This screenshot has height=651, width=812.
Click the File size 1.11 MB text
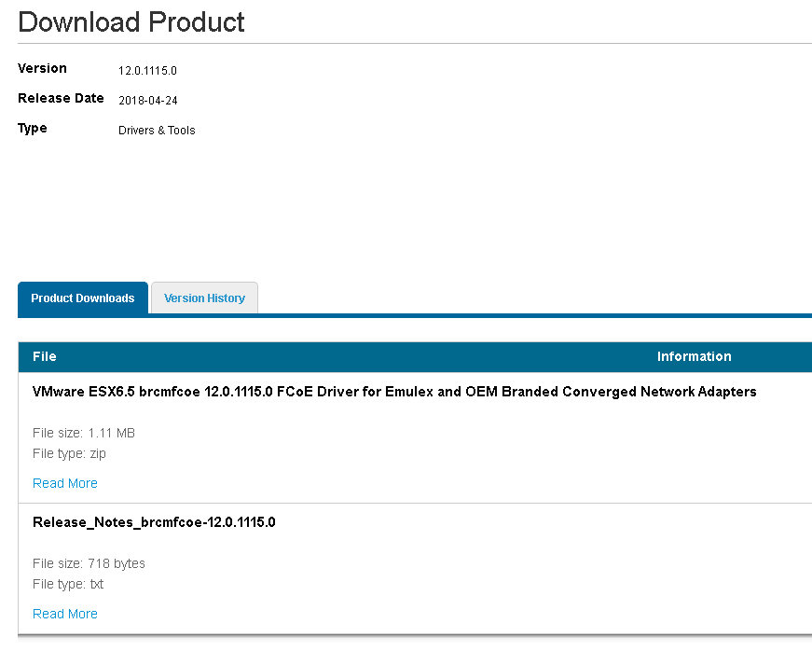pos(84,433)
